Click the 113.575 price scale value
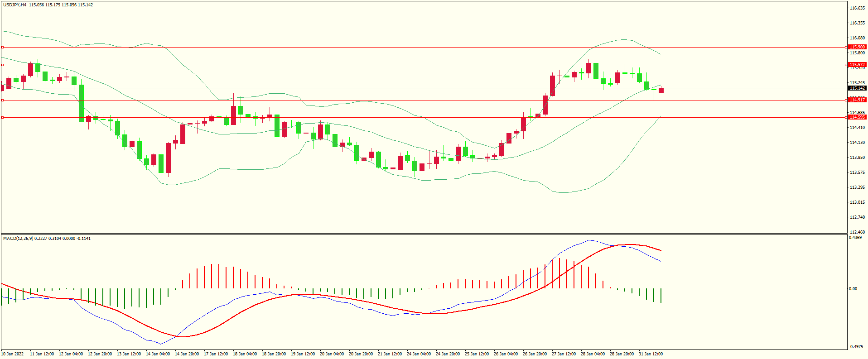The height and width of the screenshot is (359, 868). tap(858, 172)
